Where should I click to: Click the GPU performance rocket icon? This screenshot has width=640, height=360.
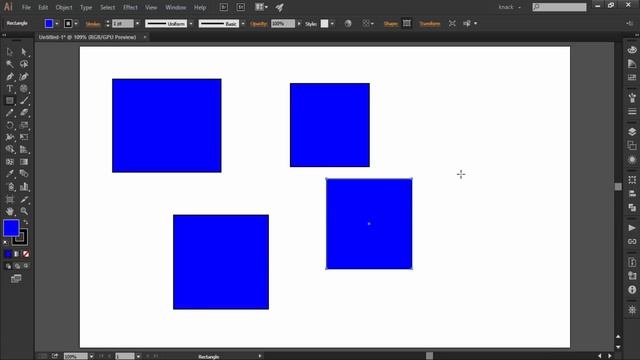[x=280, y=7]
